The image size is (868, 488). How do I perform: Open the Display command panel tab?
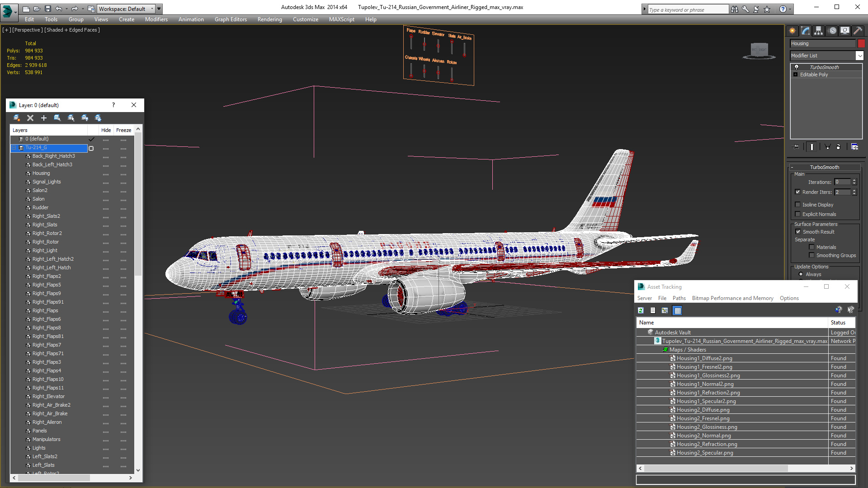point(845,31)
